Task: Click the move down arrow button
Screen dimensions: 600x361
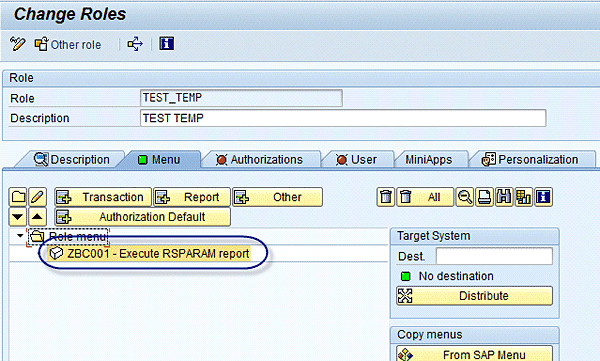Action: click(x=18, y=217)
